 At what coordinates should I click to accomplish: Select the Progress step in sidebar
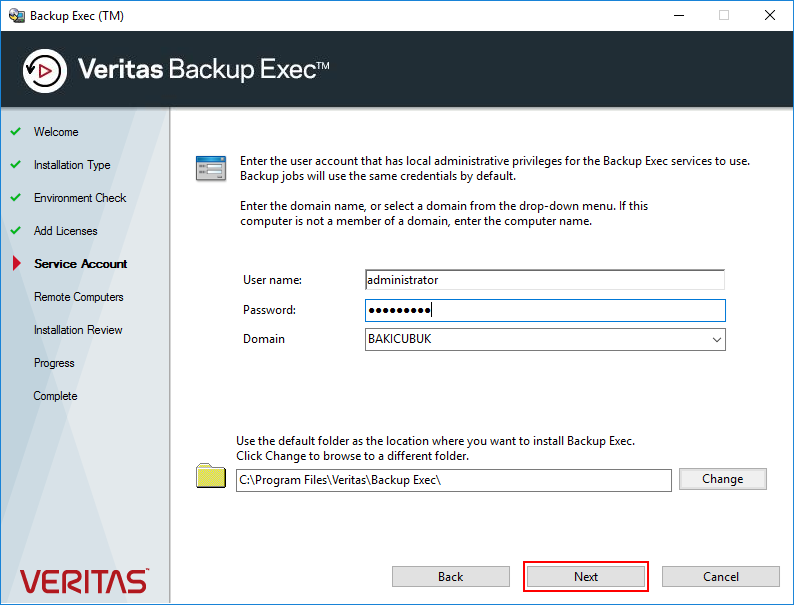[x=54, y=363]
